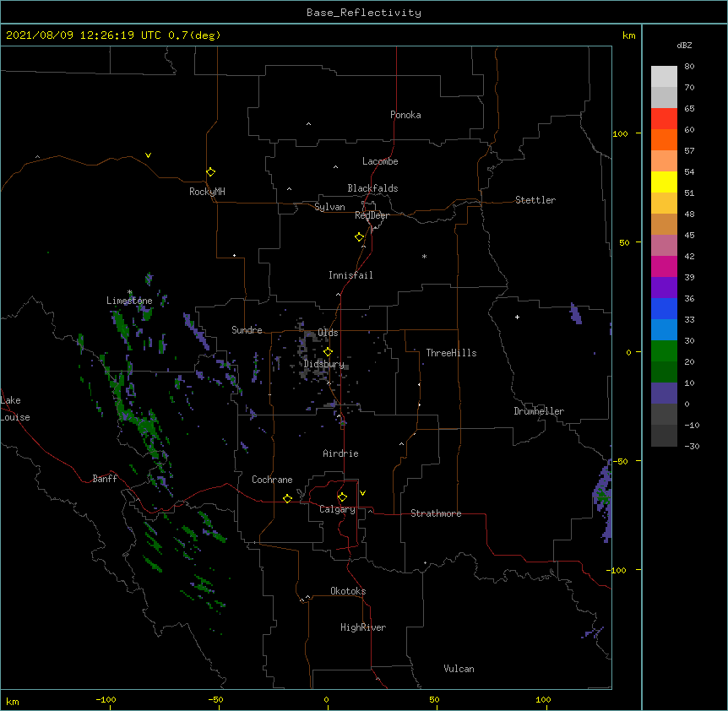Click the -100 km label on bottom axis

click(106, 699)
